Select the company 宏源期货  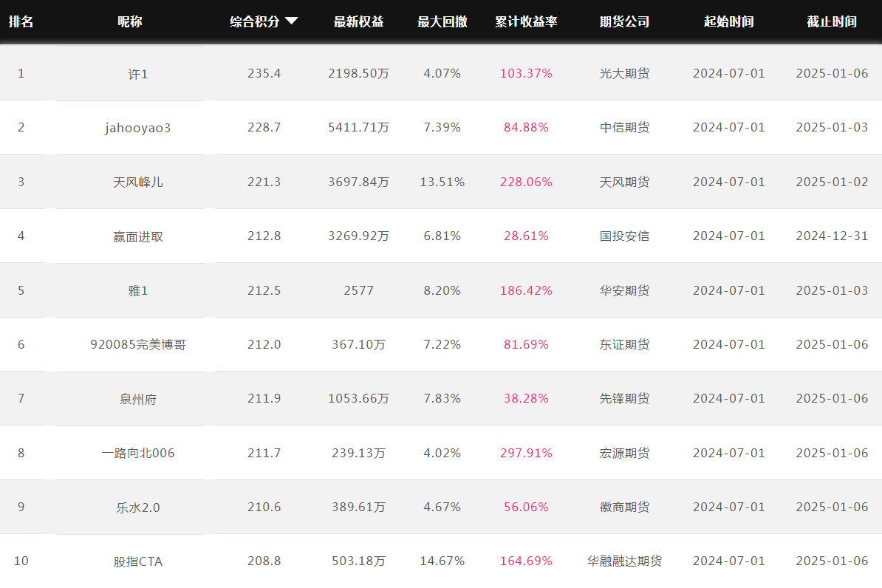coord(624,452)
